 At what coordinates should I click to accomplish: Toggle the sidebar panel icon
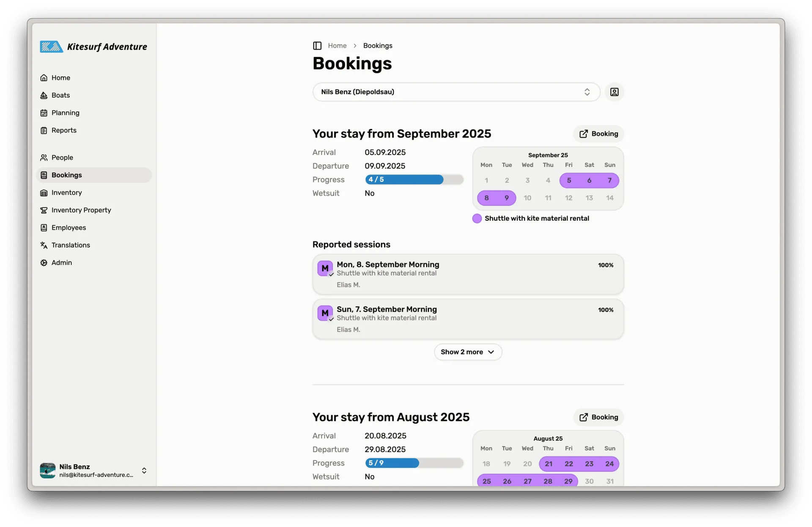317,46
